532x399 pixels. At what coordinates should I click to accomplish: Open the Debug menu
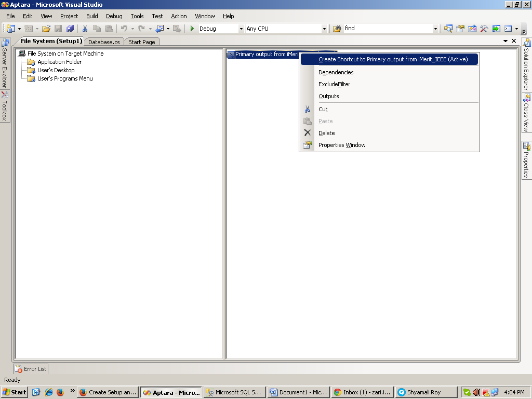[114, 16]
